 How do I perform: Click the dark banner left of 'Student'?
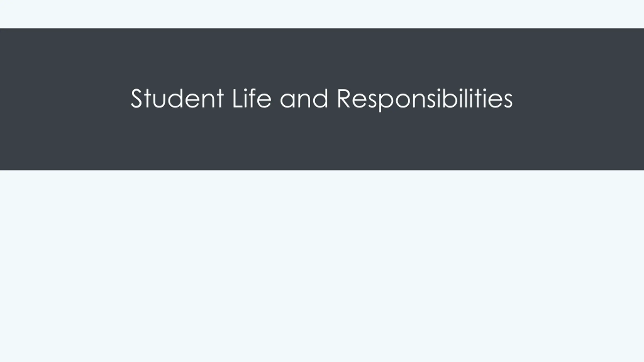[x=65, y=99]
